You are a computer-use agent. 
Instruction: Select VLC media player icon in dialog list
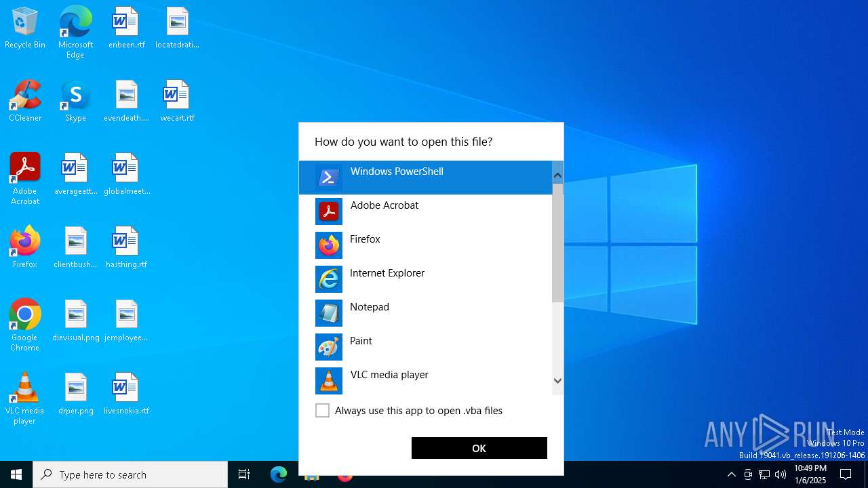[329, 381]
